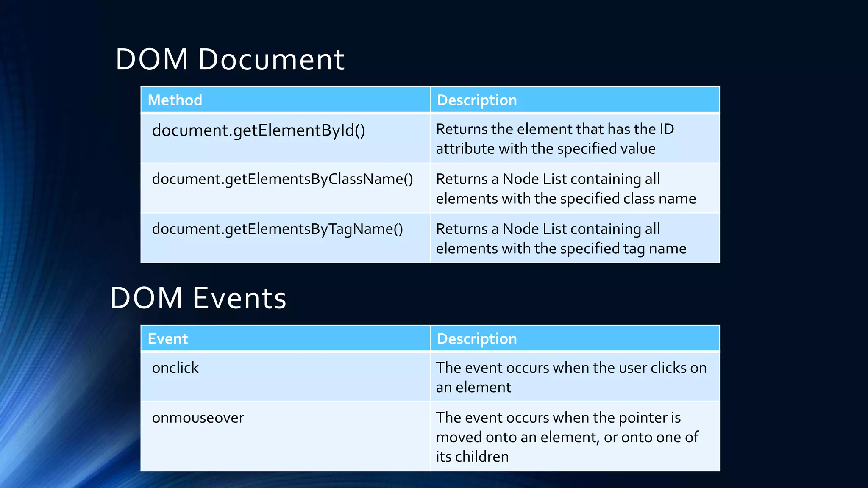Select the Events table Description header
This screenshot has width=868, height=488.
click(477, 339)
